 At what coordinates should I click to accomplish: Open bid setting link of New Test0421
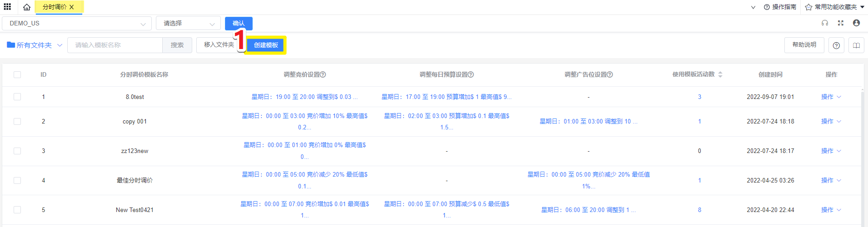[x=304, y=210]
